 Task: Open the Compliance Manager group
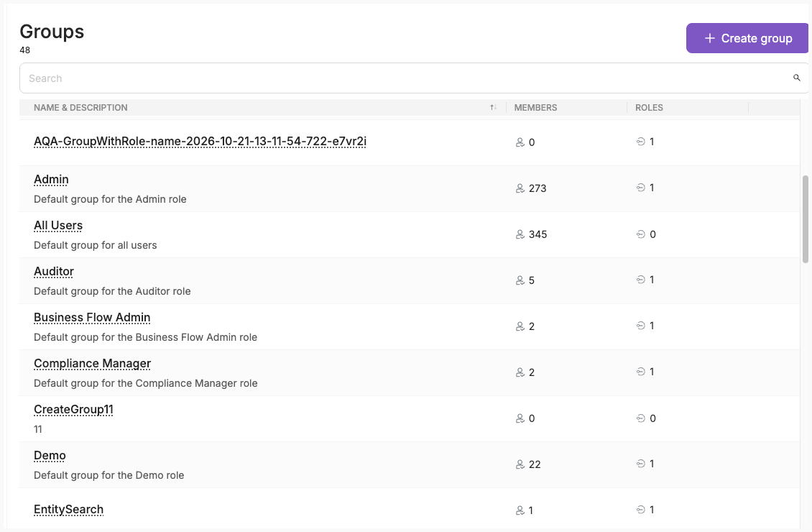pyautogui.click(x=92, y=364)
